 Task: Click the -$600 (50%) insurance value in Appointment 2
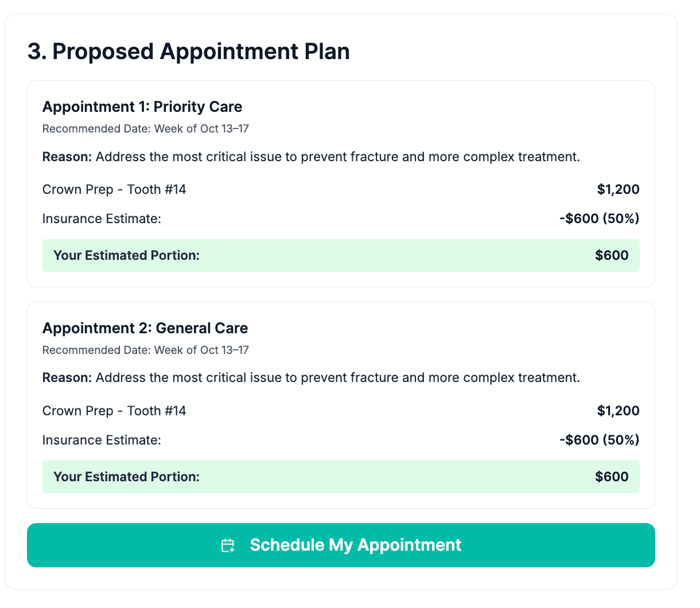(x=598, y=440)
